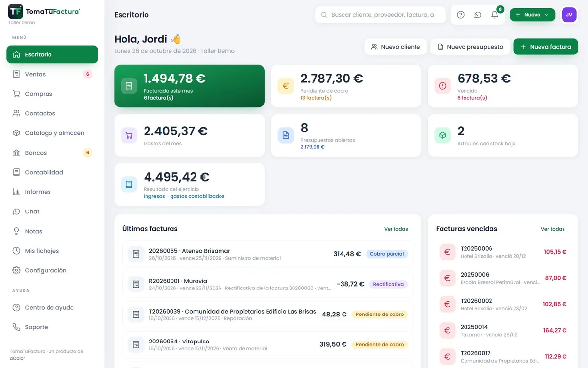
Task: Click the Nuevo presupuesto button
Action: 470,47
